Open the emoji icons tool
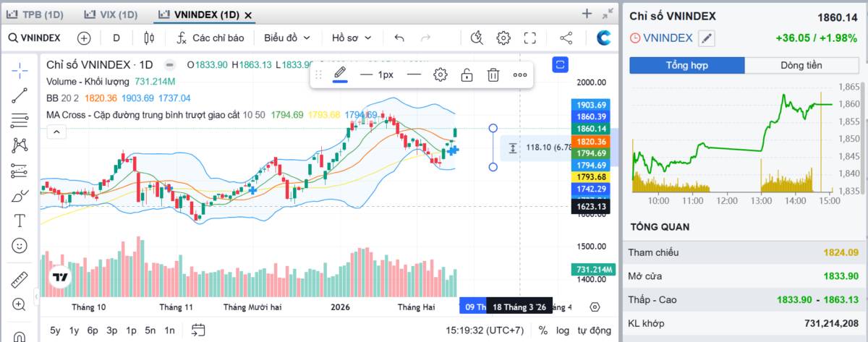Viewport: 868px width, 342px height. pos(20,246)
